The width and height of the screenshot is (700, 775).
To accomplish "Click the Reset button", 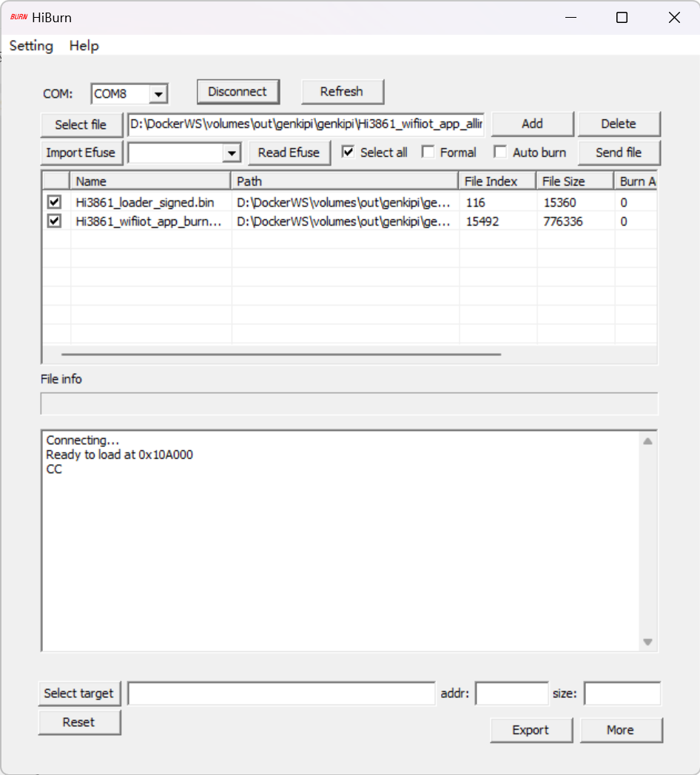I will pos(79,722).
